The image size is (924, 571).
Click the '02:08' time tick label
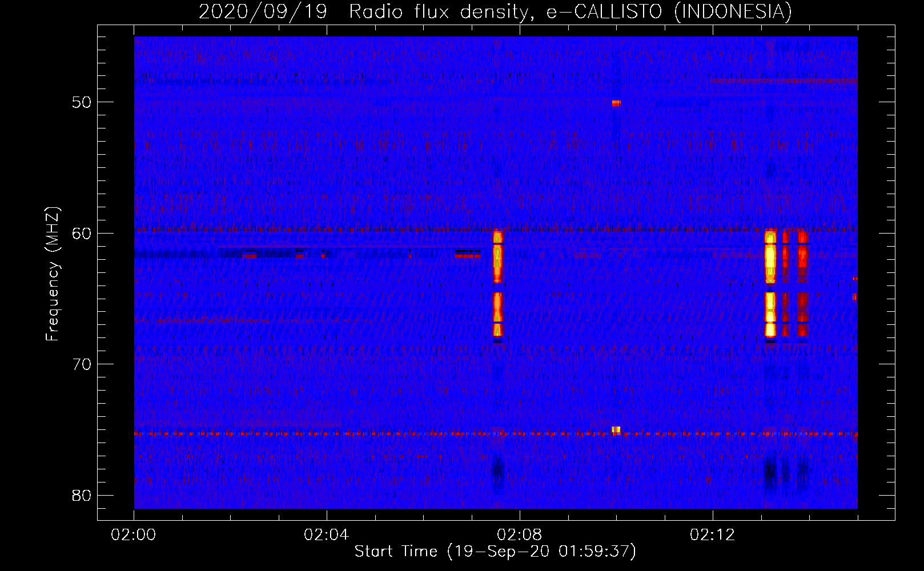point(520,535)
